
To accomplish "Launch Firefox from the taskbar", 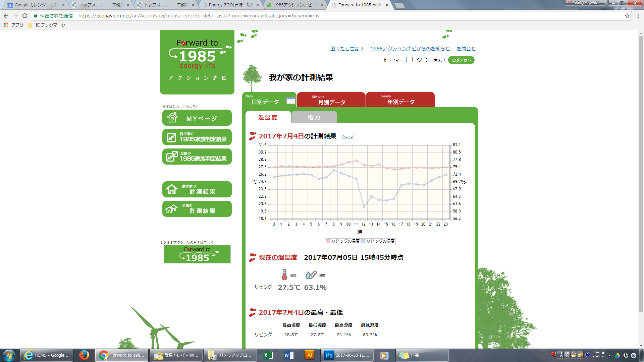I will point(84,355).
